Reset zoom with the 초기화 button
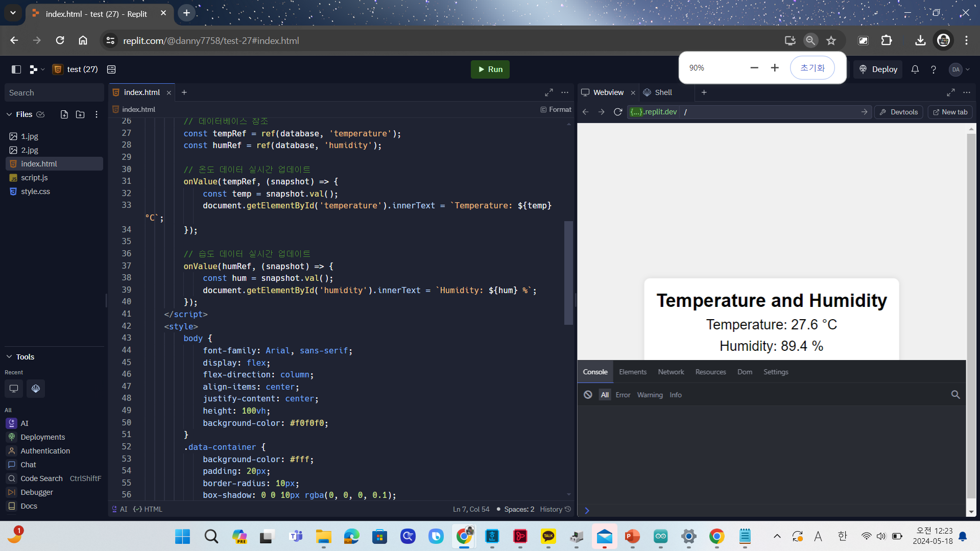Viewport: 980px width, 551px height. coord(812,67)
